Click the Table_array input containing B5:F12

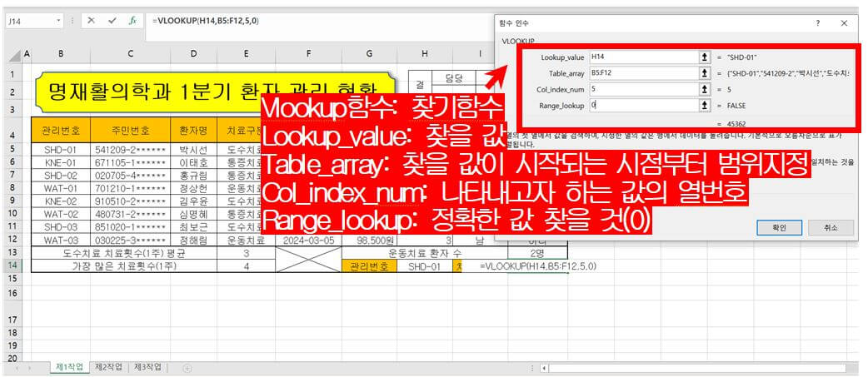pos(644,73)
